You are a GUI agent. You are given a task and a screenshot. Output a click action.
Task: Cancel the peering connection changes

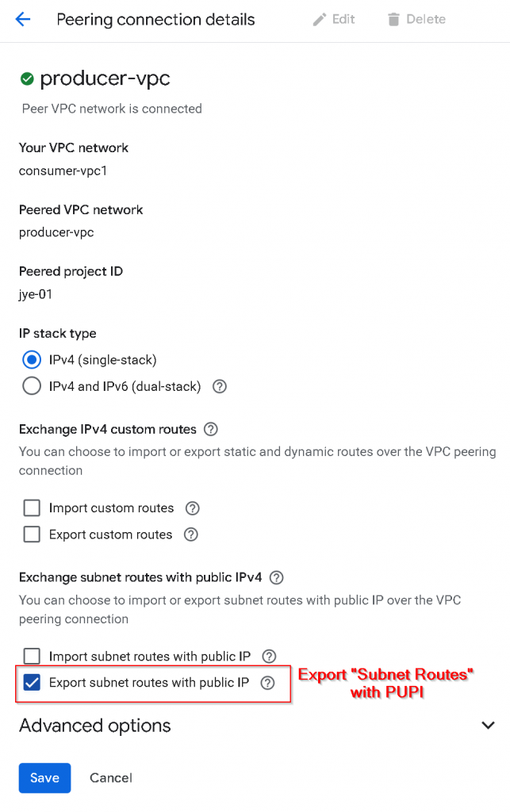click(111, 778)
